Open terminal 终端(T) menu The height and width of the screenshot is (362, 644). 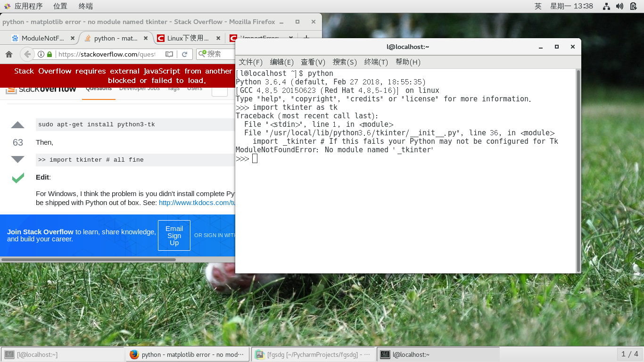pos(376,62)
